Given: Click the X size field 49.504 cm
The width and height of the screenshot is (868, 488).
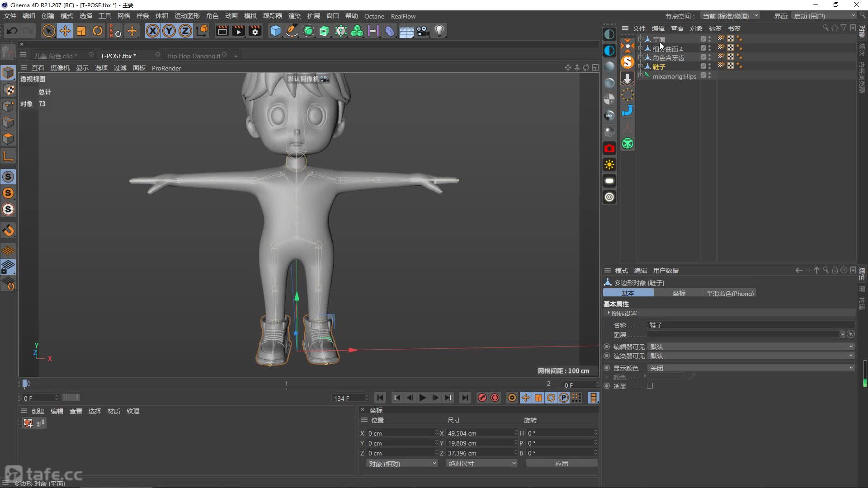Looking at the screenshot, I should pyautogui.click(x=481, y=433).
